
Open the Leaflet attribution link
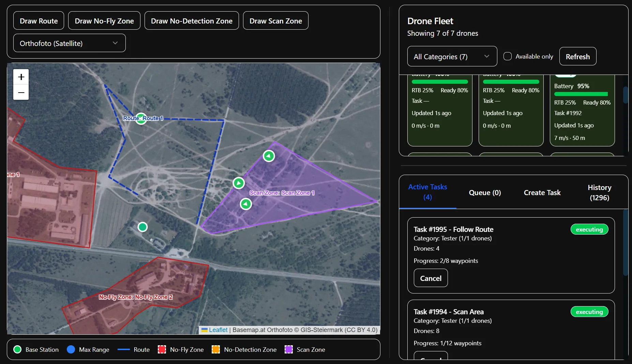[218, 330]
